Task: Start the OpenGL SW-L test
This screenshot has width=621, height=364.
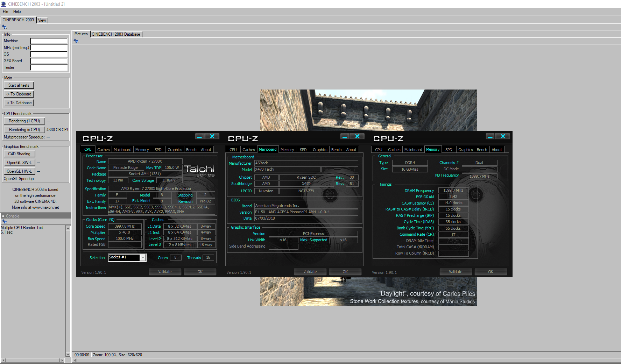Action: [19, 163]
